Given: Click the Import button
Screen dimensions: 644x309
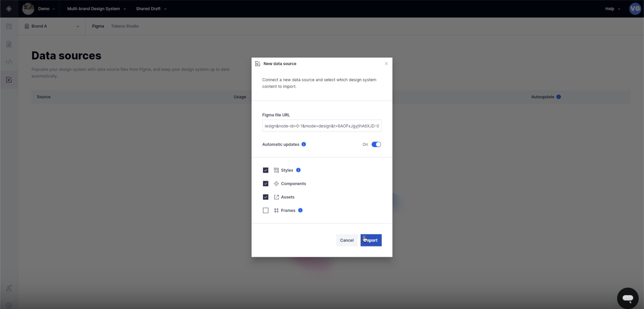Looking at the screenshot, I should (x=371, y=240).
